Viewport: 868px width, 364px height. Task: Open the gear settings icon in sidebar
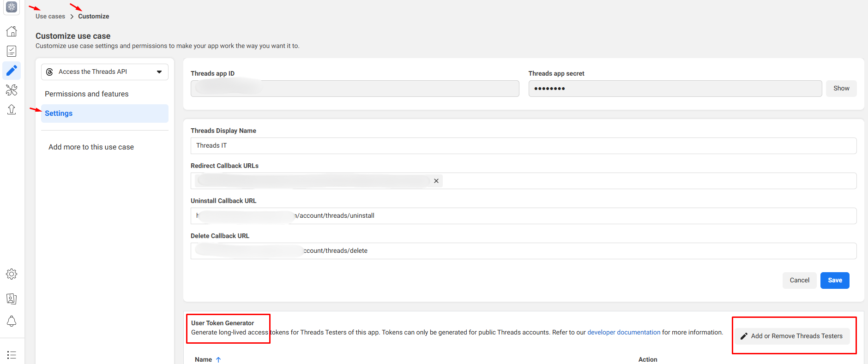(x=12, y=274)
